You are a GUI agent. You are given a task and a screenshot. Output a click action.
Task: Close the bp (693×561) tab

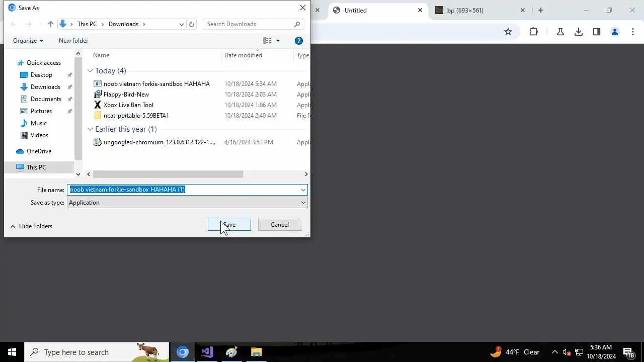pos(522,10)
